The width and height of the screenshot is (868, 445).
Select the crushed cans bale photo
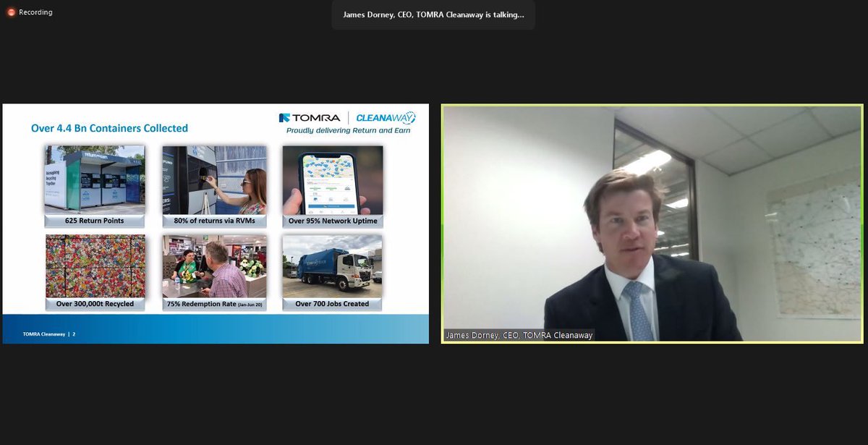click(95, 266)
